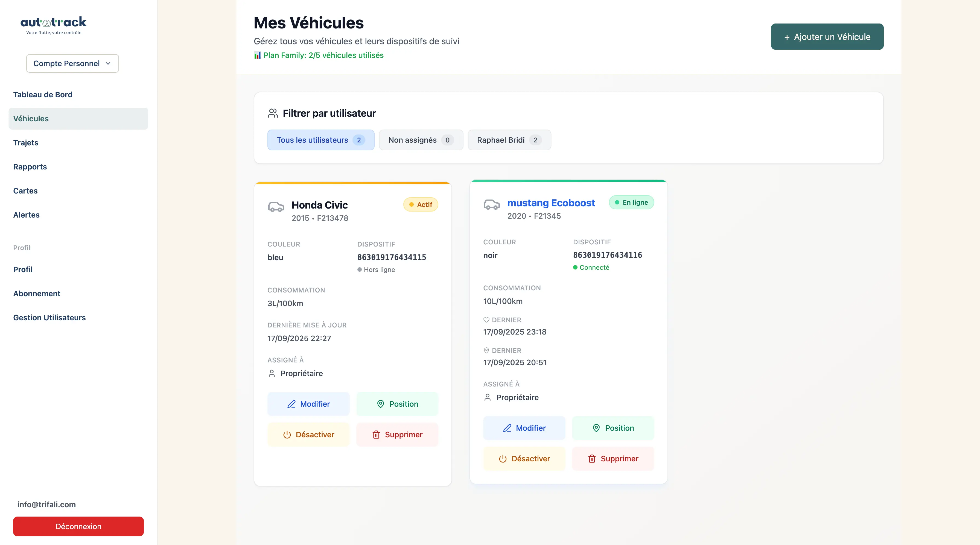
Task: Click the car icon on Honda Civic card
Action: (x=276, y=207)
